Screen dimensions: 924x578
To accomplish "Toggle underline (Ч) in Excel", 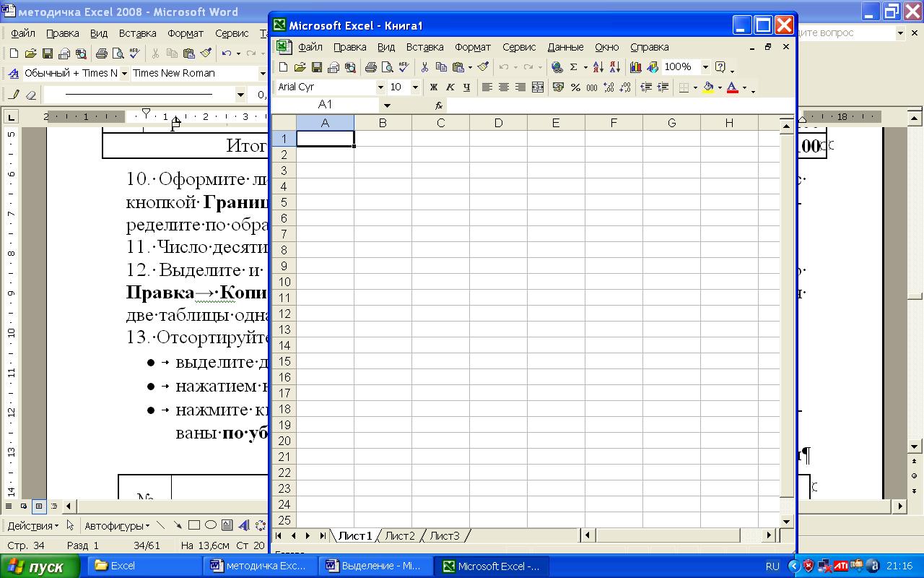I will point(466,87).
